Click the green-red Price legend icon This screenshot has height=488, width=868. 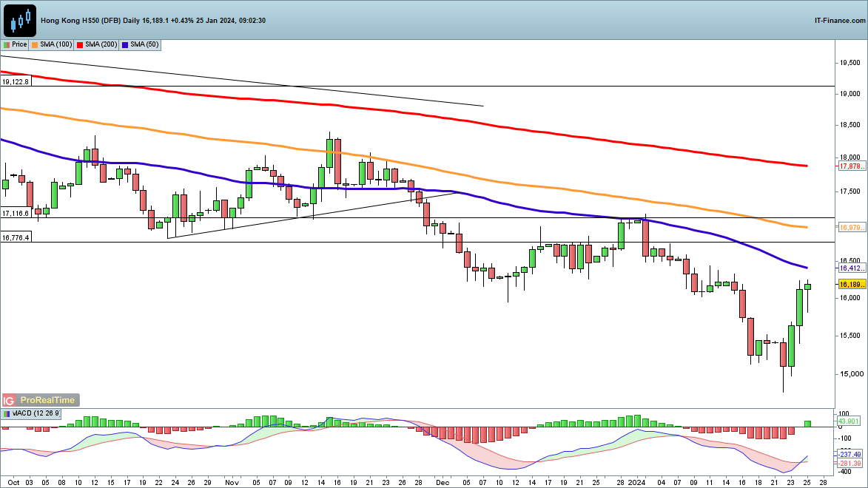pyautogui.click(x=7, y=45)
